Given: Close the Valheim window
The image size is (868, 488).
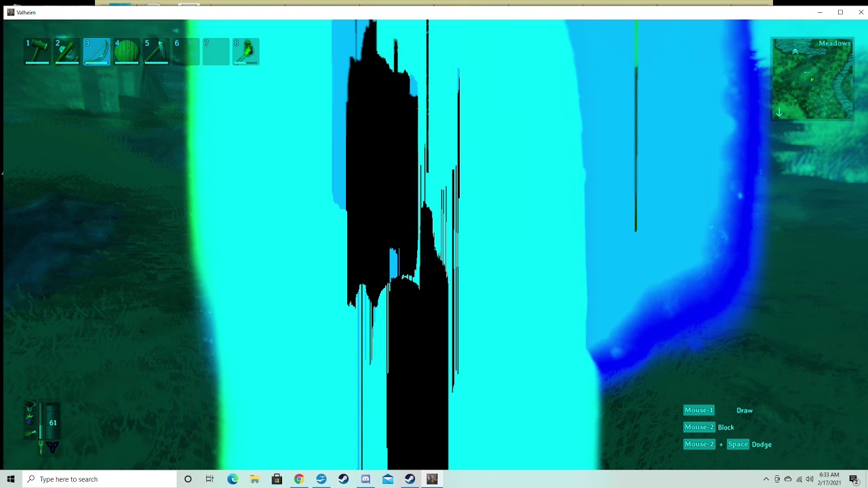Looking at the screenshot, I should coord(861,12).
